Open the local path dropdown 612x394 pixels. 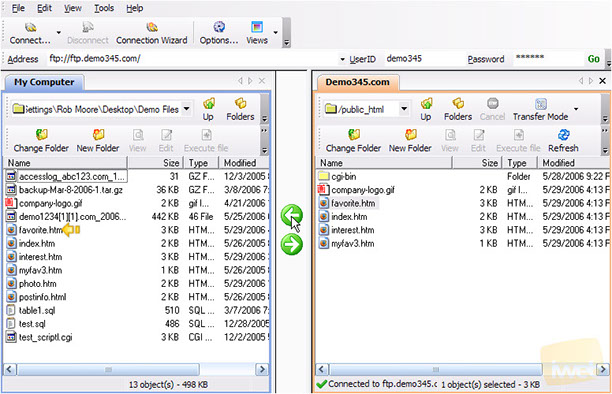187,109
